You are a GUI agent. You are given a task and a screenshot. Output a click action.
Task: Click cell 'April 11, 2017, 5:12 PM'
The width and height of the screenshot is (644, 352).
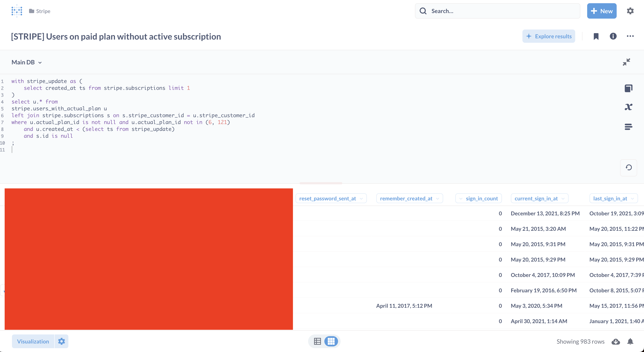click(404, 306)
